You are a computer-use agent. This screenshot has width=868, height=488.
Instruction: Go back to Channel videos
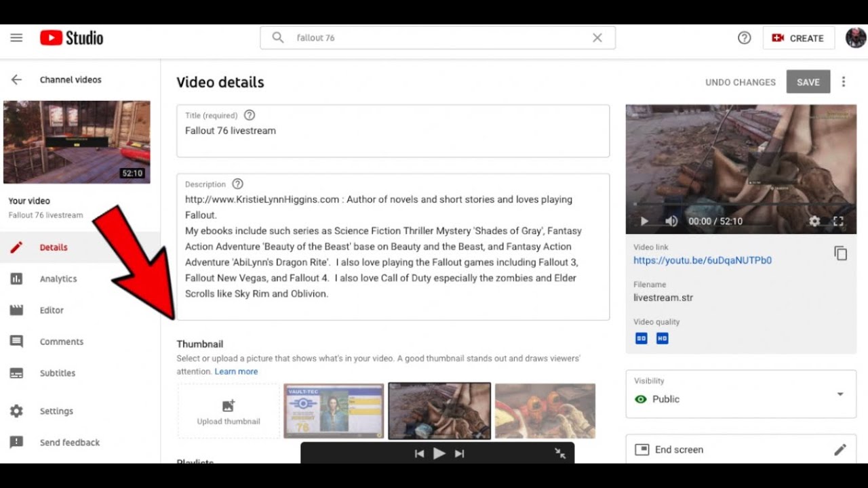[x=16, y=80]
